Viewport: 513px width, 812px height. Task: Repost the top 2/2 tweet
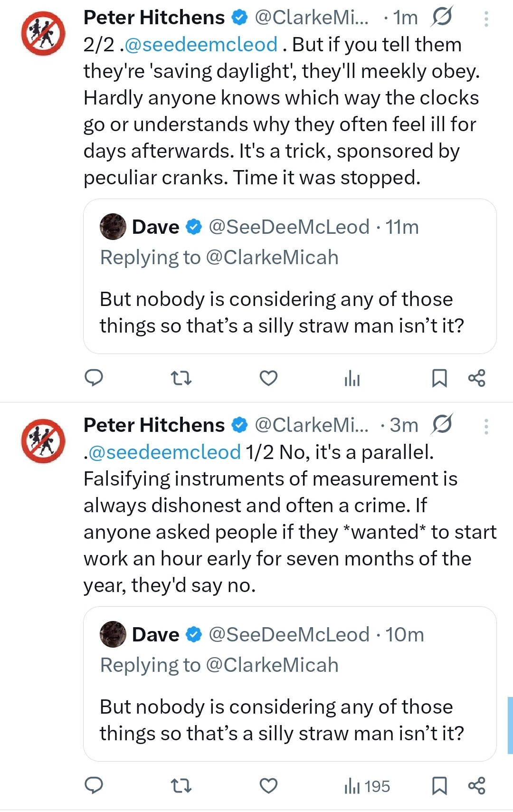pos(181,378)
